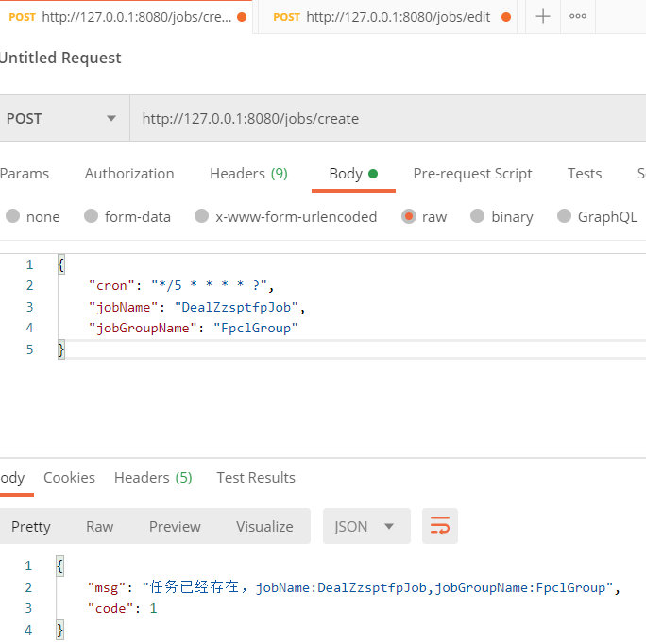Select x-www-form-urlencoded body type

[285, 216]
